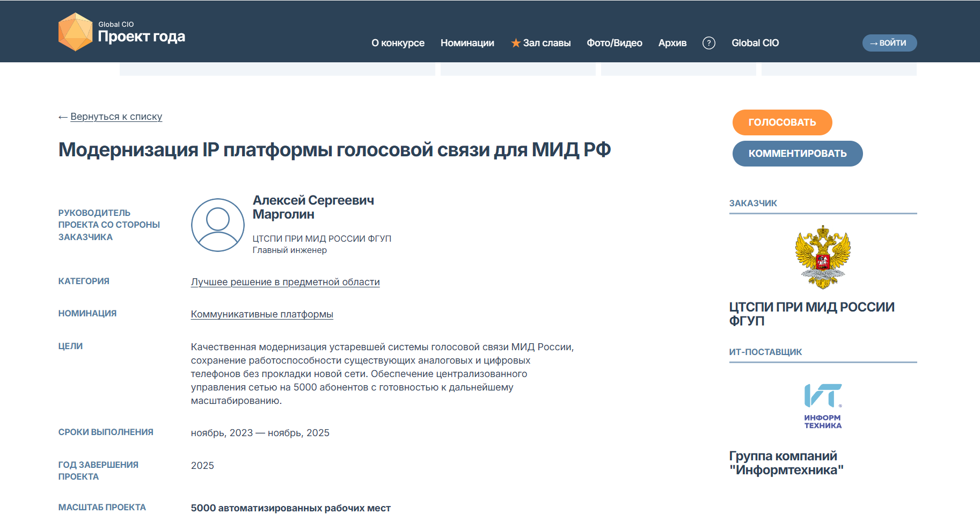Click Вернуться к списку to go back
Image resolution: width=980 pixels, height=528 pixels.
116,116
